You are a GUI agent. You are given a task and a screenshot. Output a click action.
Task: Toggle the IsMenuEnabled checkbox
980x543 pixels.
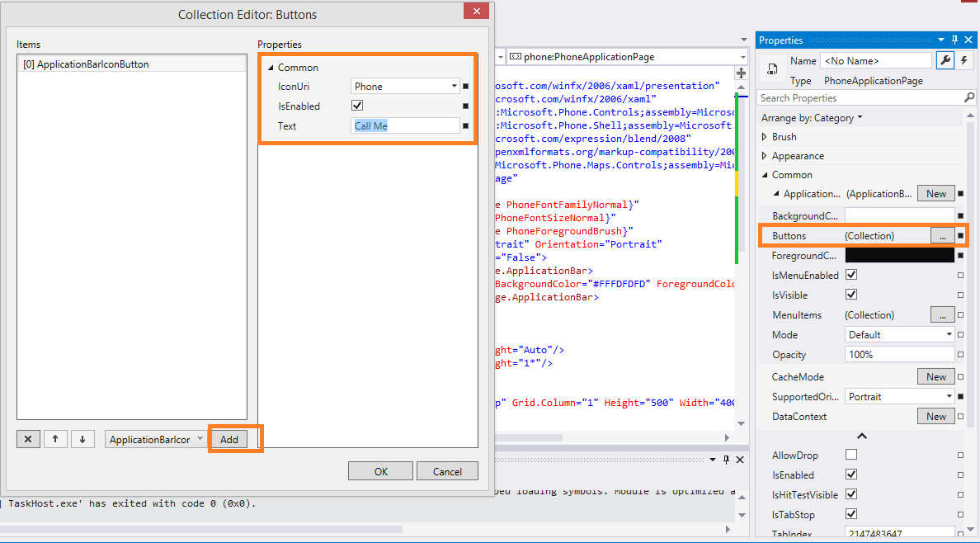point(852,275)
